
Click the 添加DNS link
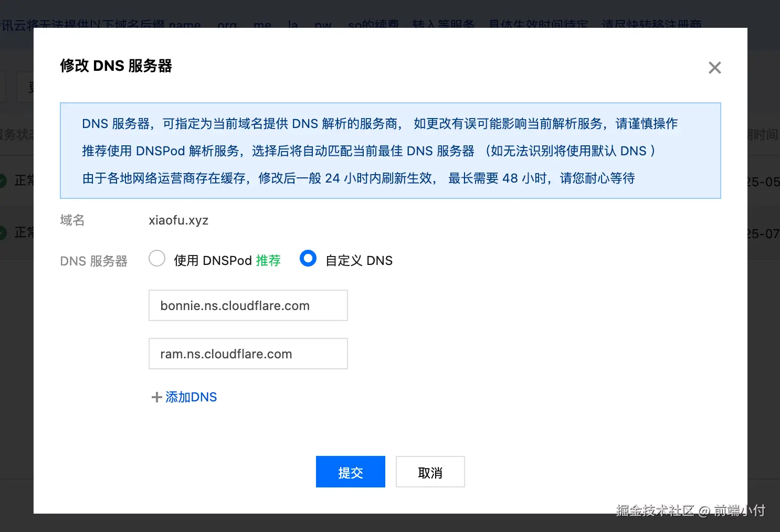191,397
